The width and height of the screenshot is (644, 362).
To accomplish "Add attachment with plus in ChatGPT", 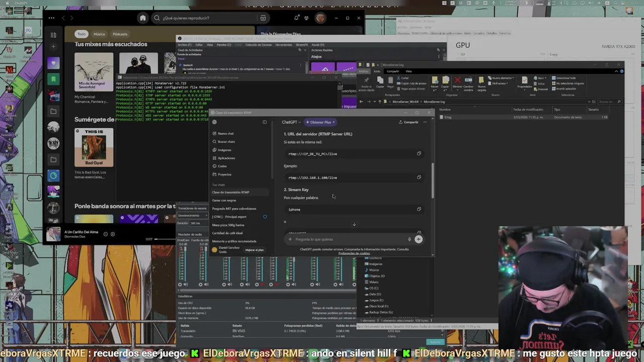I will [x=290, y=239].
